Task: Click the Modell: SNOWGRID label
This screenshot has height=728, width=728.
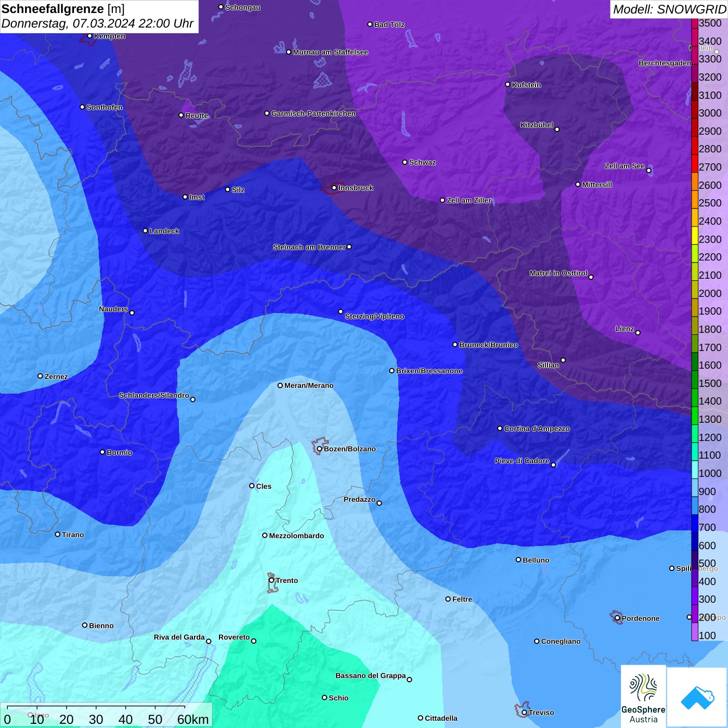Action: [x=669, y=9]
